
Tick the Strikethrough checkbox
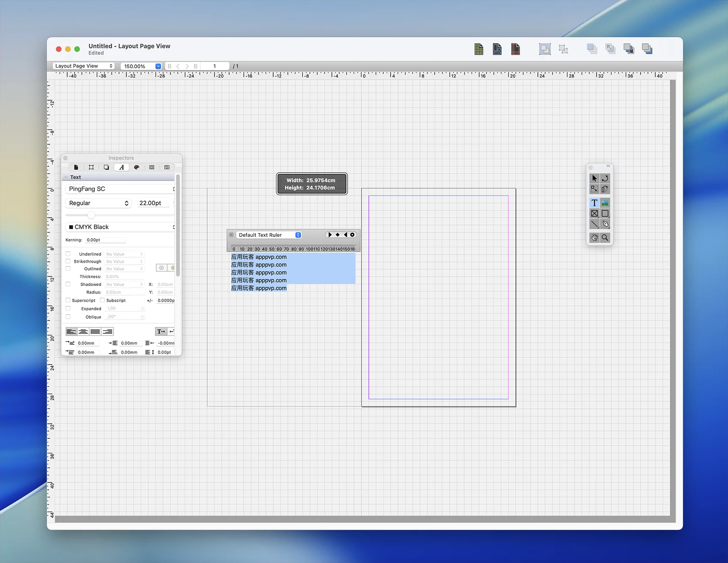[68, 261]
